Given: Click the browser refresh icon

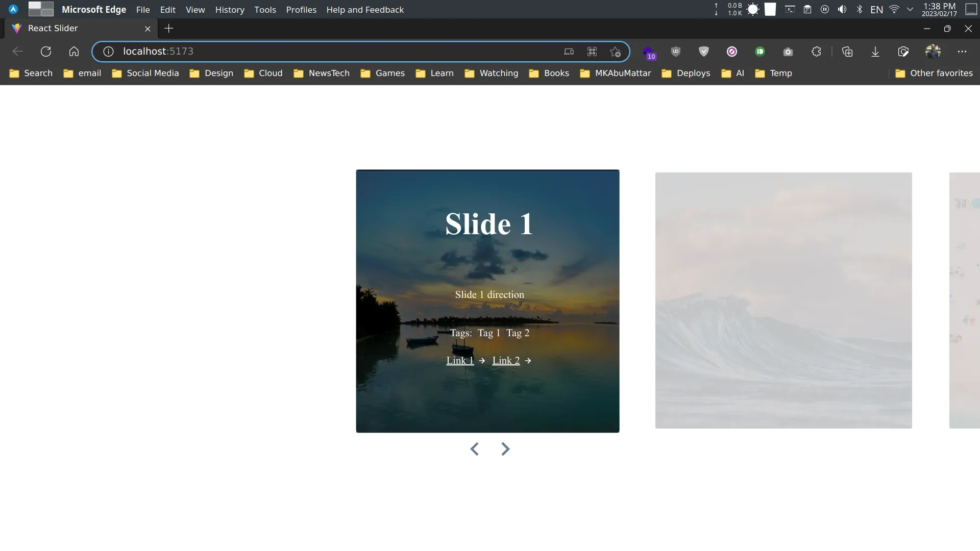Looking at the screenshot, I should (x=45, y=51).
